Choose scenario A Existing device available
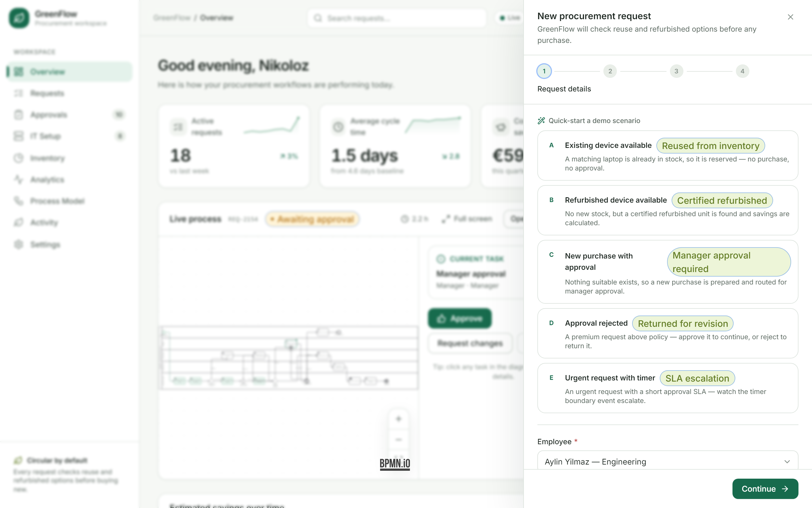Image resolution: width=812 pixels, height=508 pixels. (x=667, y=156)
